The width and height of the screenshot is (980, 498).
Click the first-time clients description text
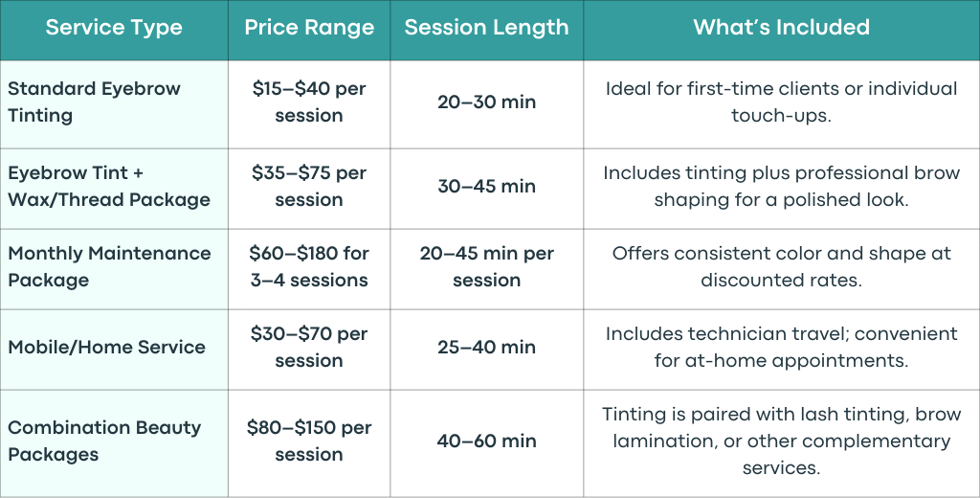(x=781, y=102)
